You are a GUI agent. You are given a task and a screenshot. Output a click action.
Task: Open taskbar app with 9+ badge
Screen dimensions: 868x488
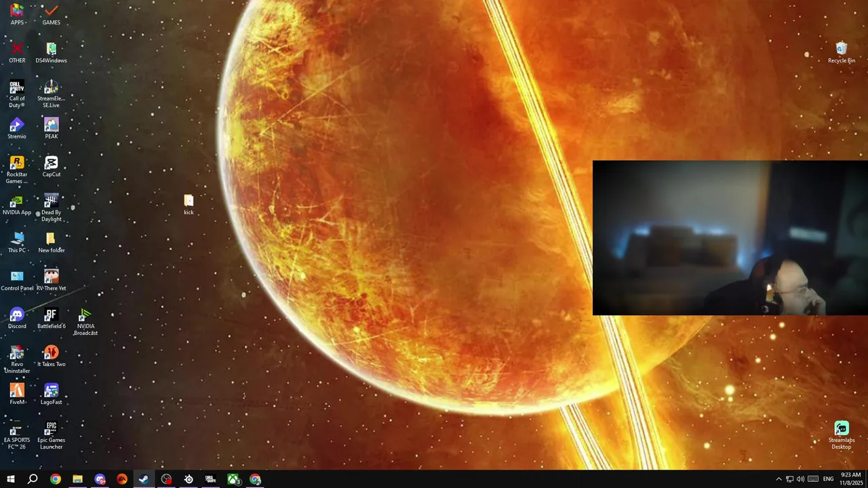point(100,479)
